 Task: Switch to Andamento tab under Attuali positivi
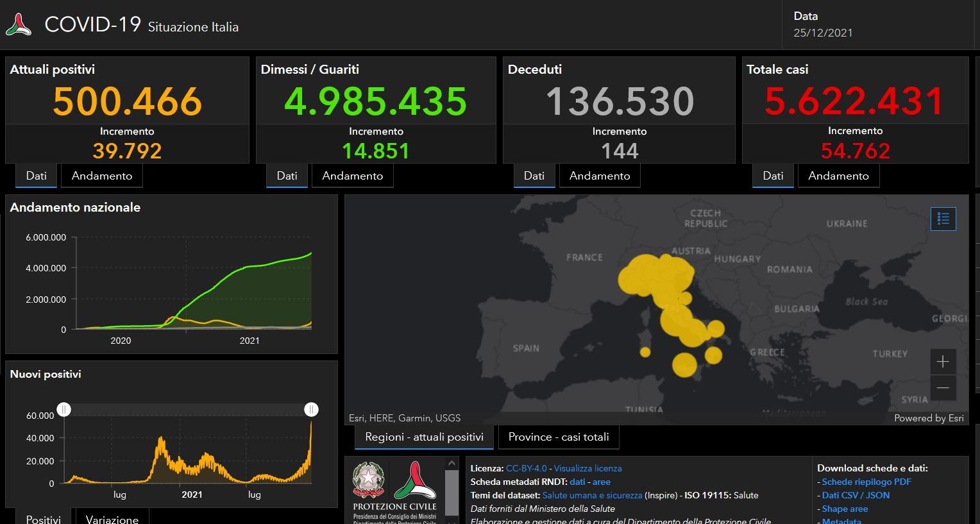[x=102, y=176]
